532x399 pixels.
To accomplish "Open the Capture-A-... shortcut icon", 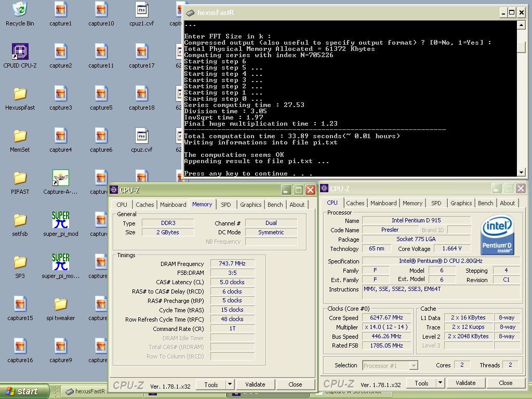I will (60, 178).
